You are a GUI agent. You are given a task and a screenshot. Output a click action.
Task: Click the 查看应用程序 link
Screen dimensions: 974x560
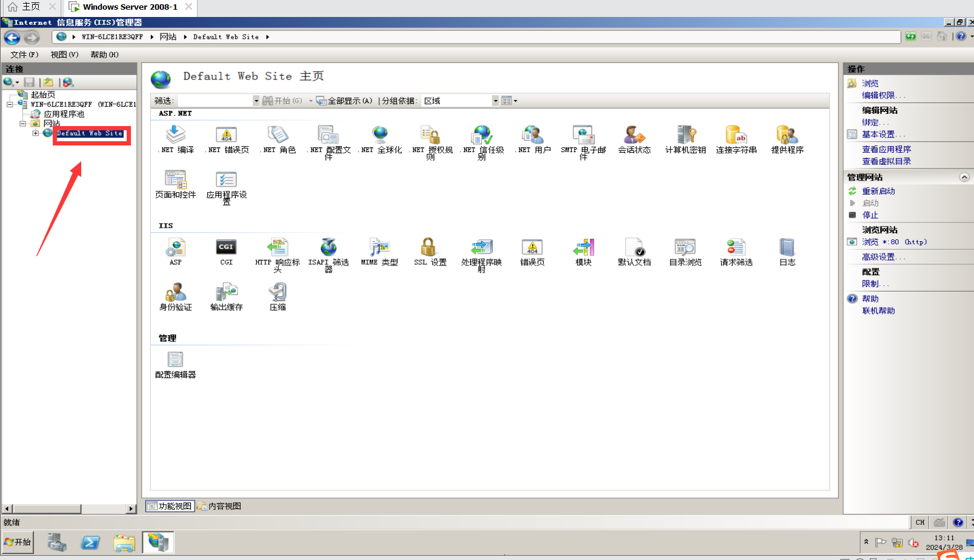(886, 149)
